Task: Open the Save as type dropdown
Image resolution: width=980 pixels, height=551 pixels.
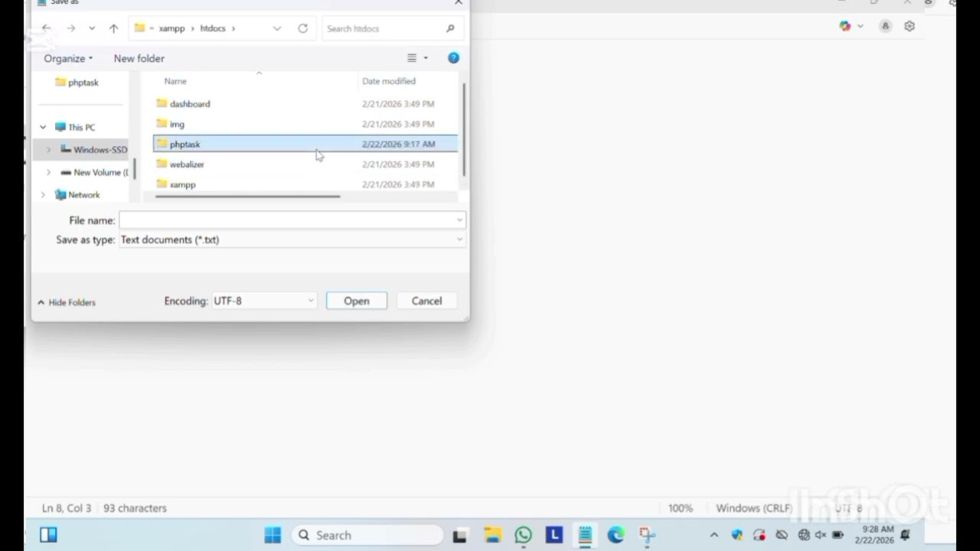Action: 292,240
